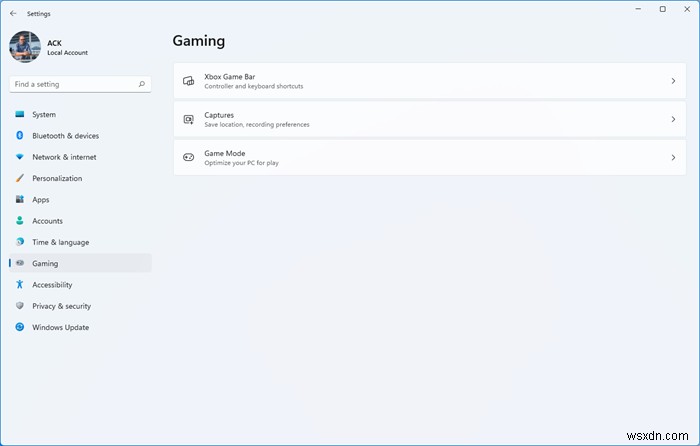This screenshot has height=446, width=700.
Task: Click the Apps icon in sidebar
Action: (20, 199)
